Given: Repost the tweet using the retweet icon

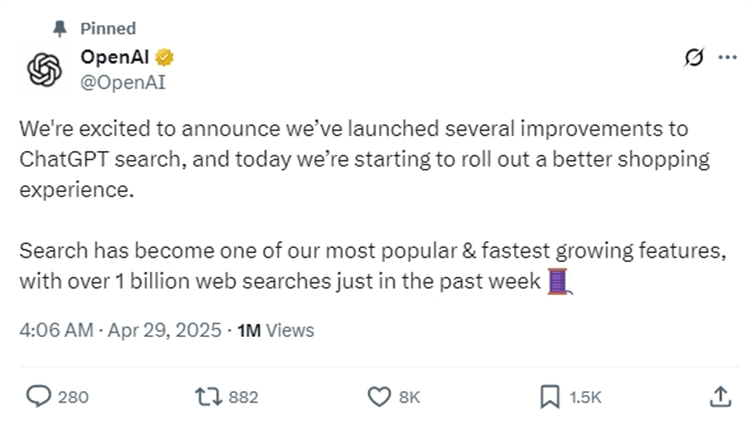Looking at the screenshot, I should (207, 397).
